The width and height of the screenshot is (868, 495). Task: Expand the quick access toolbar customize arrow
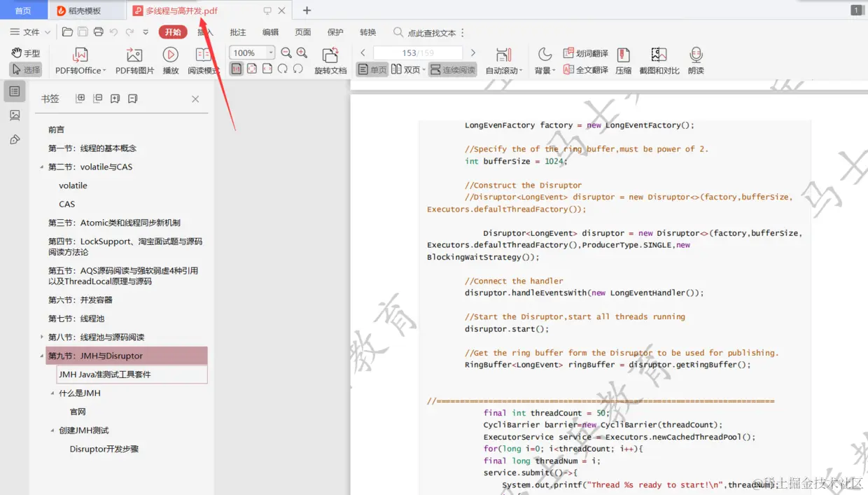pos(146,32)
